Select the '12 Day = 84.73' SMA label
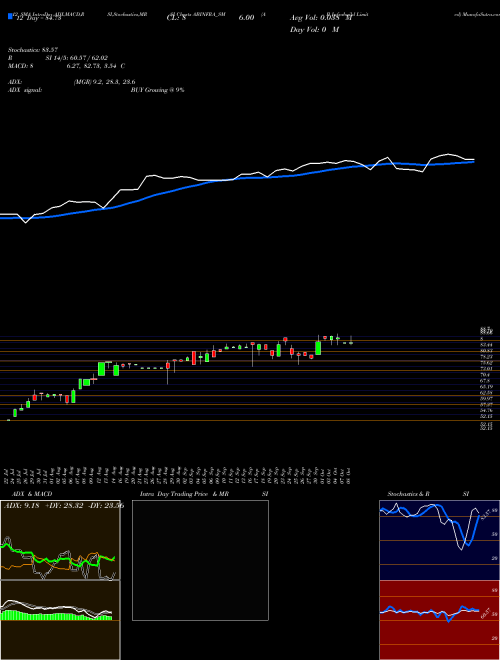The image size is (500, 660). point(38,18)
